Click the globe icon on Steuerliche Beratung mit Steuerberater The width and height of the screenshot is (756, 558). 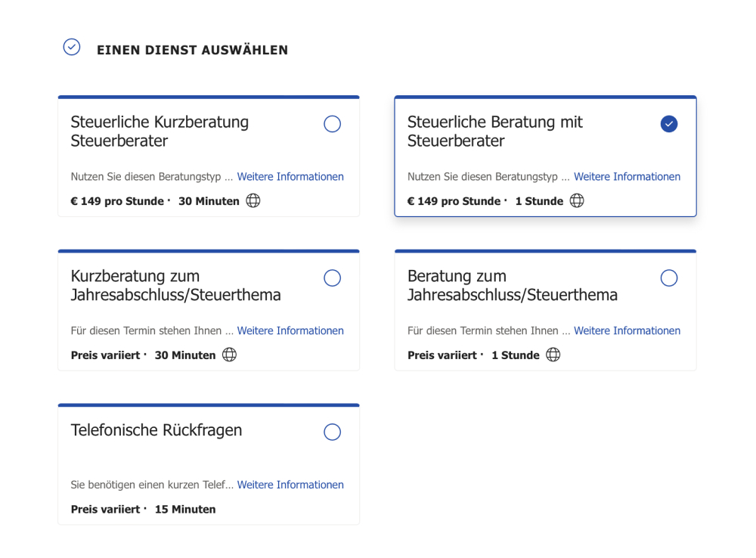(x=577, y=200)
